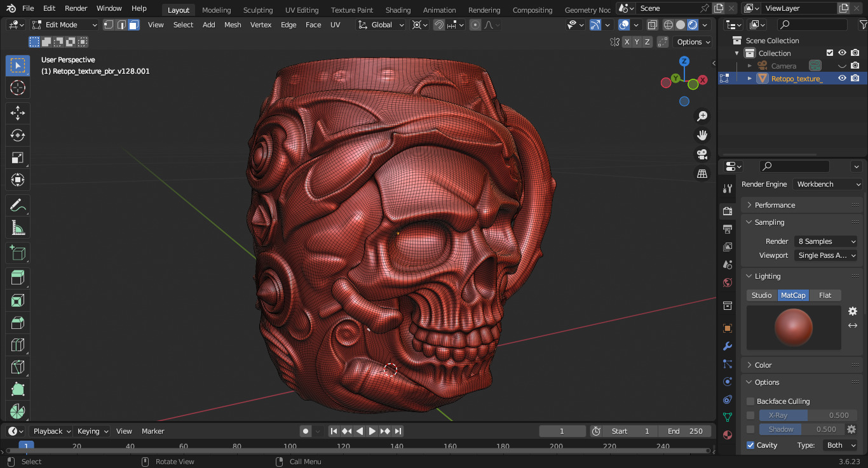Viewport: 868px width, 468px height.
Task: Switch to UV Editing workspace tab
Action: tap(302, 10)
